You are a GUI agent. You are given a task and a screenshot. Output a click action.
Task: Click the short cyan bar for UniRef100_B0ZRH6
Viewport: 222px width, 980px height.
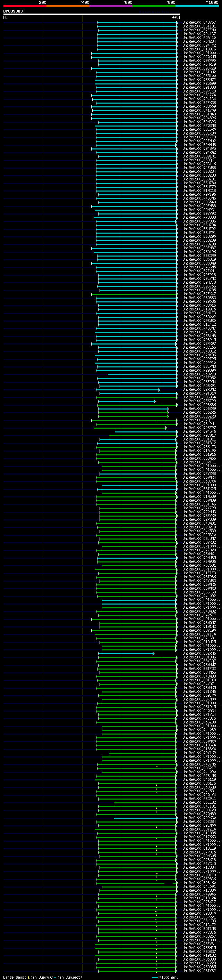126,654
